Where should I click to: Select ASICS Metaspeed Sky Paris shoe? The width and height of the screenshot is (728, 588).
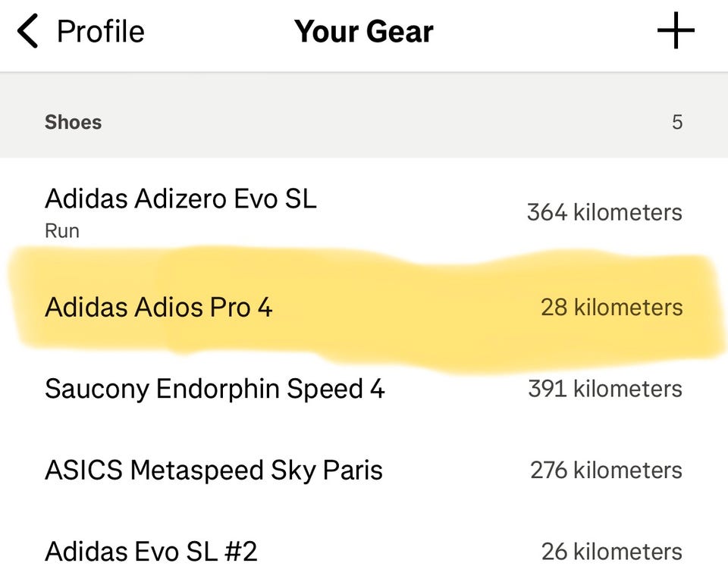(x=214, y=470)
